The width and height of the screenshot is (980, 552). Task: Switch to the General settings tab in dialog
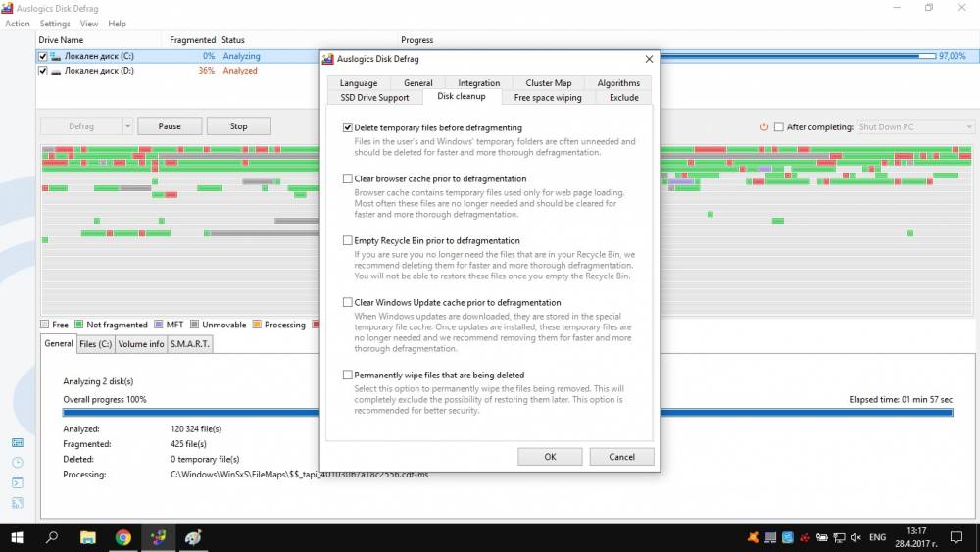(418, 83)
